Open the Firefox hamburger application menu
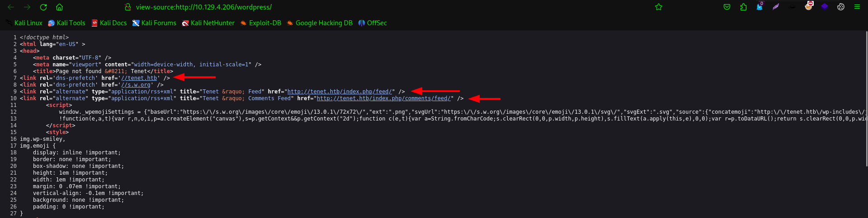The image size is (868, 218). (857, 7)
